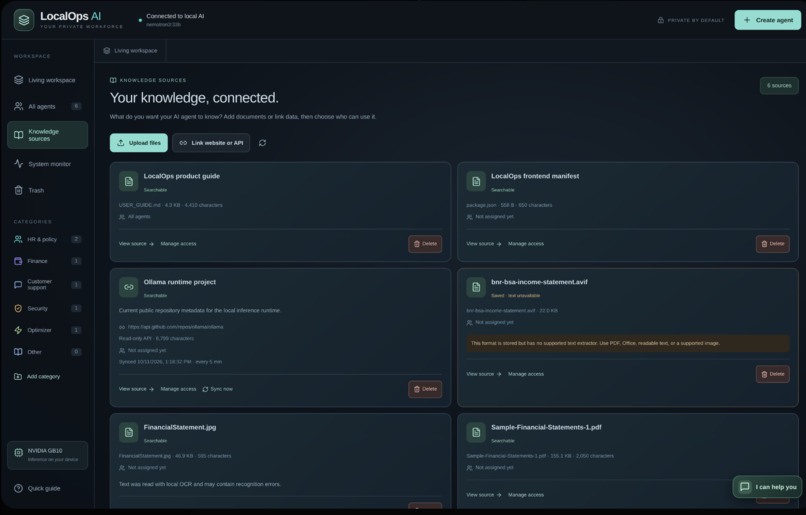Delete bnr-bsa-income-statement.avif source
806x515 pixels.
(773, 374)
